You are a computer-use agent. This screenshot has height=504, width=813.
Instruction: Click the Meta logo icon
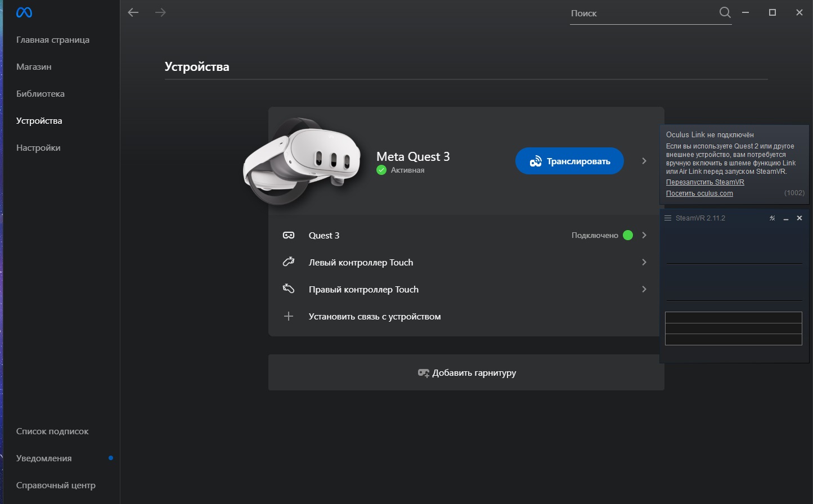pyautogui.click(x=24, y=12)
